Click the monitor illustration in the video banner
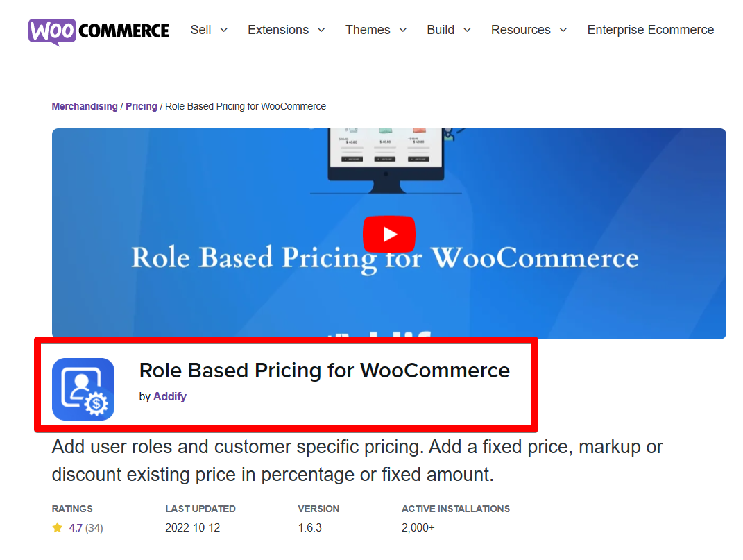The height and width of the screenshot is (560, 743). tap(386, 160)
